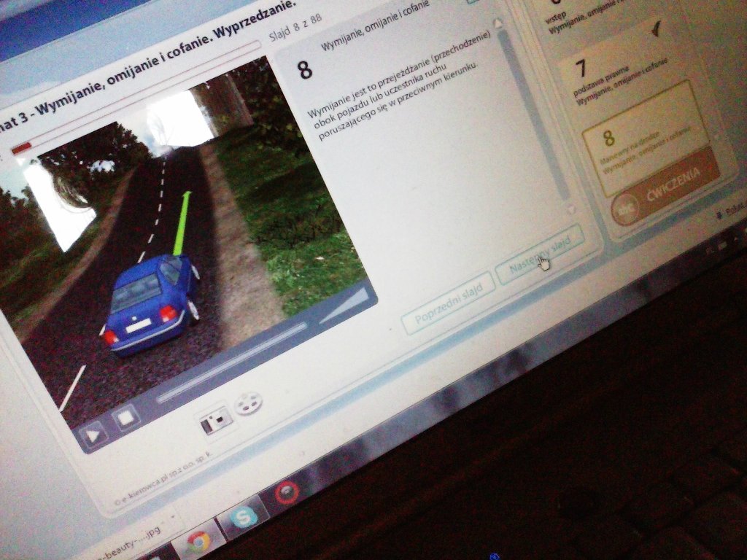747x560 pixels.
Task: Open the downloaded beauty jpg file
Action: [x=128, y=542]
